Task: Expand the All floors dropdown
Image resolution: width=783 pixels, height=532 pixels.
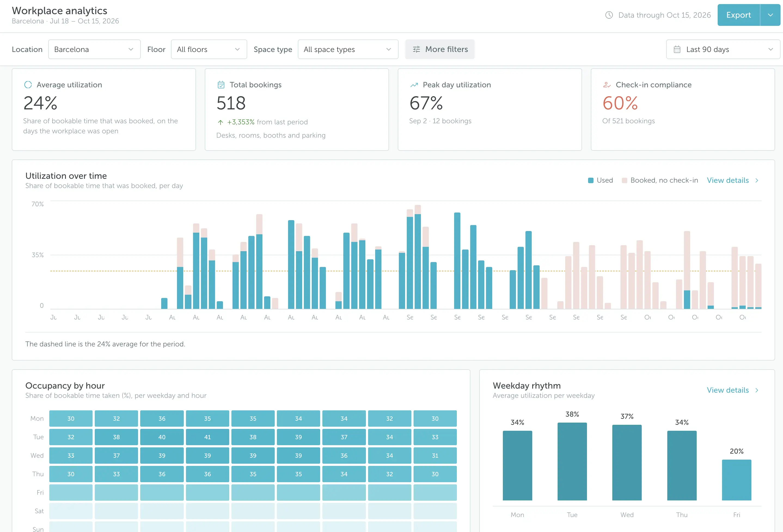Action: click(x=209, y=50)
